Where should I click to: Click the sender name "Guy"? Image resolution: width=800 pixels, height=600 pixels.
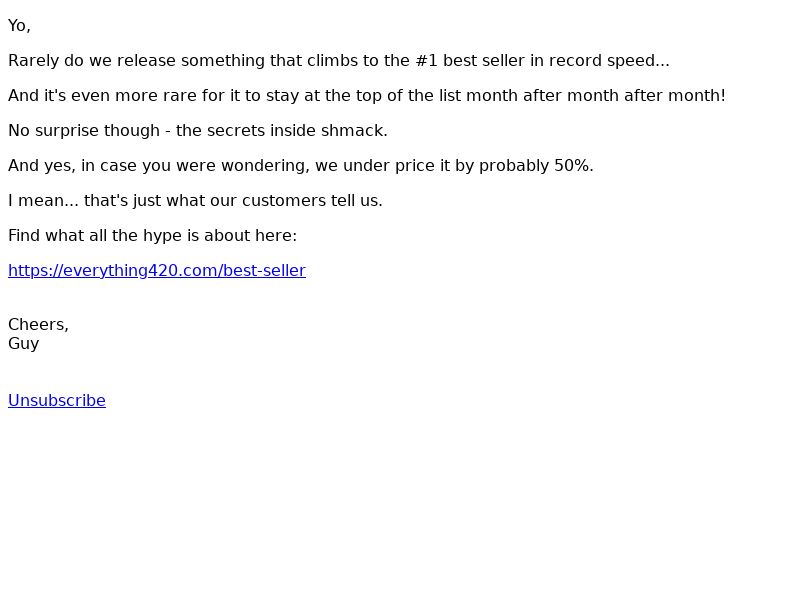click(x=23, y=343)
